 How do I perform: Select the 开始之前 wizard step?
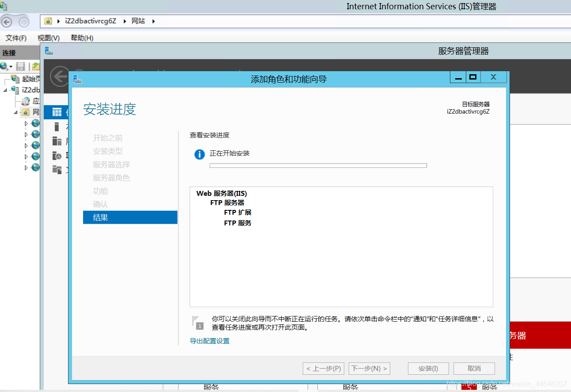(x=108, y=138)
